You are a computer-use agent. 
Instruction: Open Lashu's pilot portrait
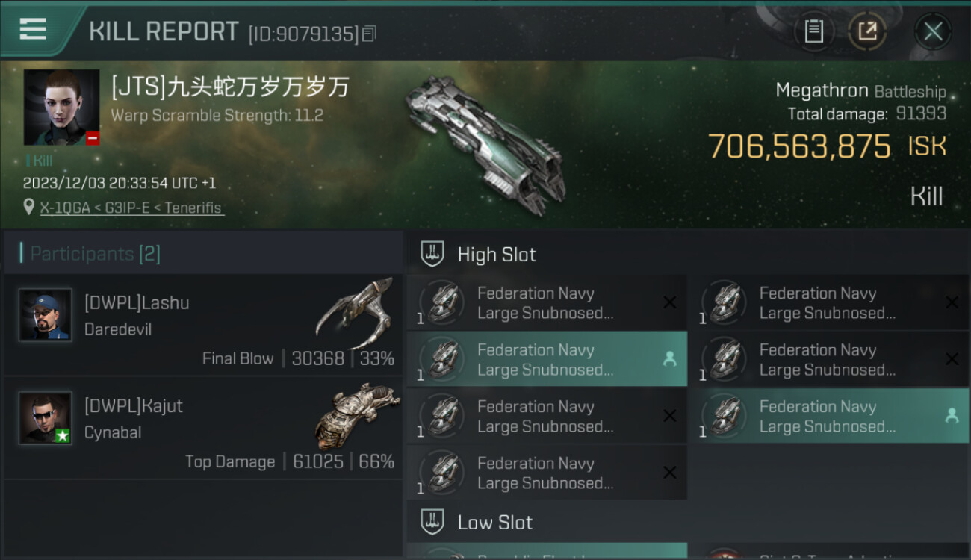click(46, 314)
